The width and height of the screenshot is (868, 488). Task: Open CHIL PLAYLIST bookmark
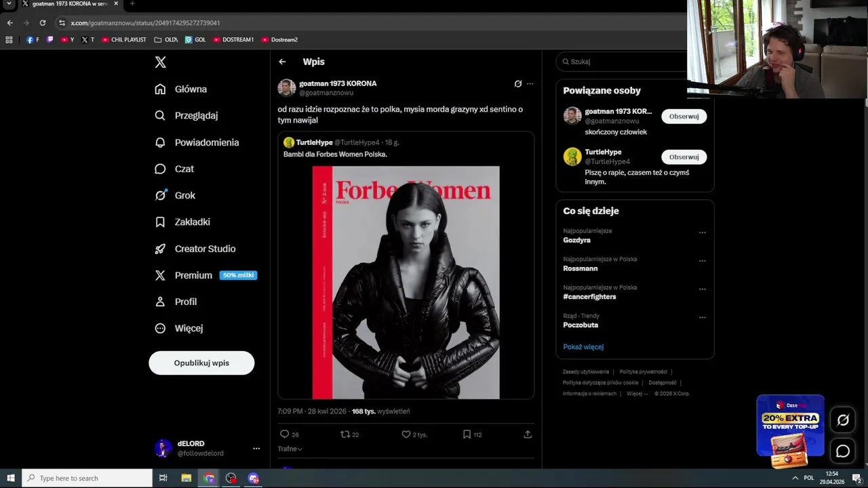pyautogui.click(x=124, y=40)
